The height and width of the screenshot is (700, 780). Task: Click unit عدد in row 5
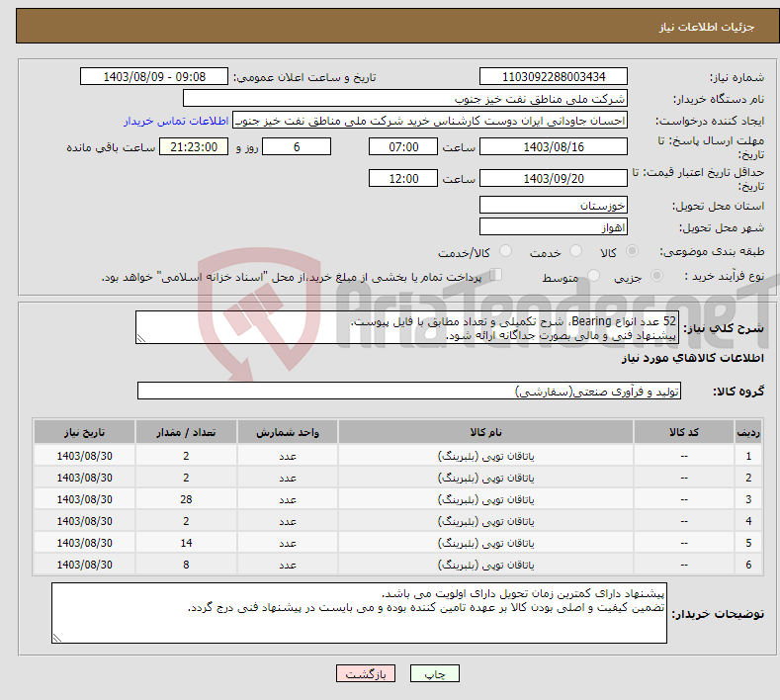point(288,543)
